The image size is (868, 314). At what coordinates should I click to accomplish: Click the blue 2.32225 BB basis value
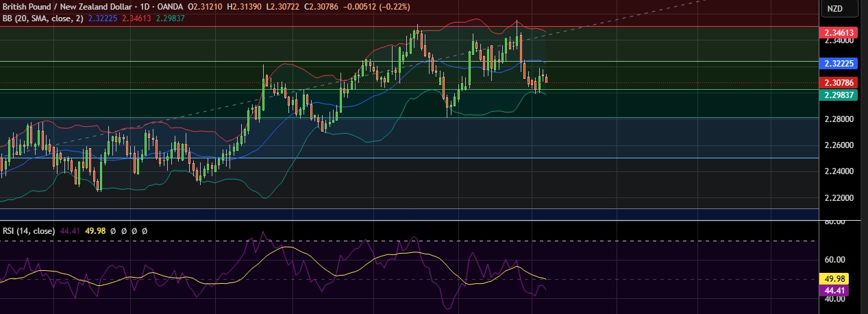click(103, 19)
